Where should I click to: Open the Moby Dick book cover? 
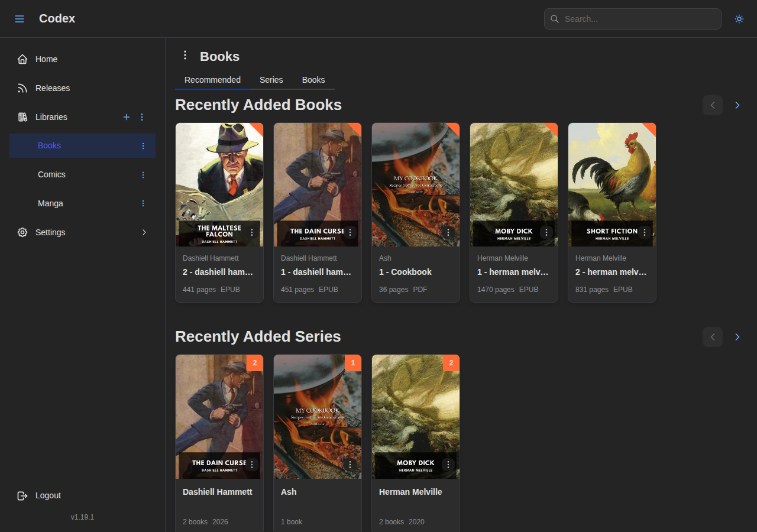pyautogui.click(x=514, y=184)
